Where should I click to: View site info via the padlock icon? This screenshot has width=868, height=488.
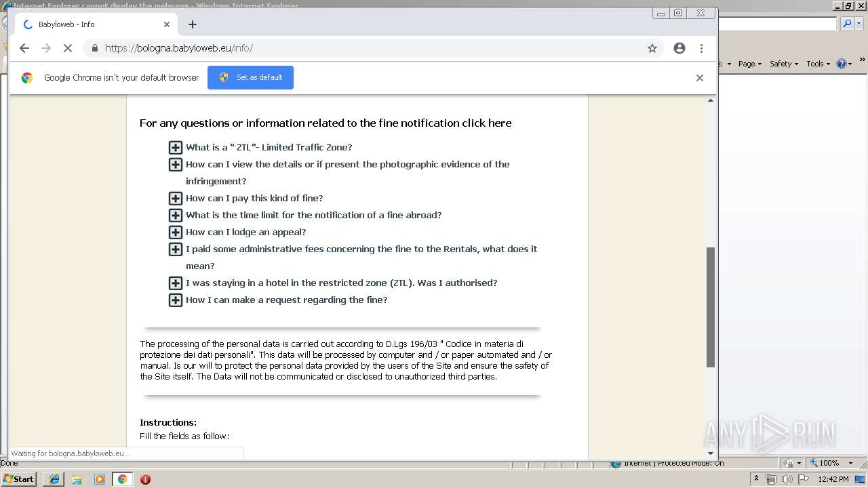click(x=94, y=48)
